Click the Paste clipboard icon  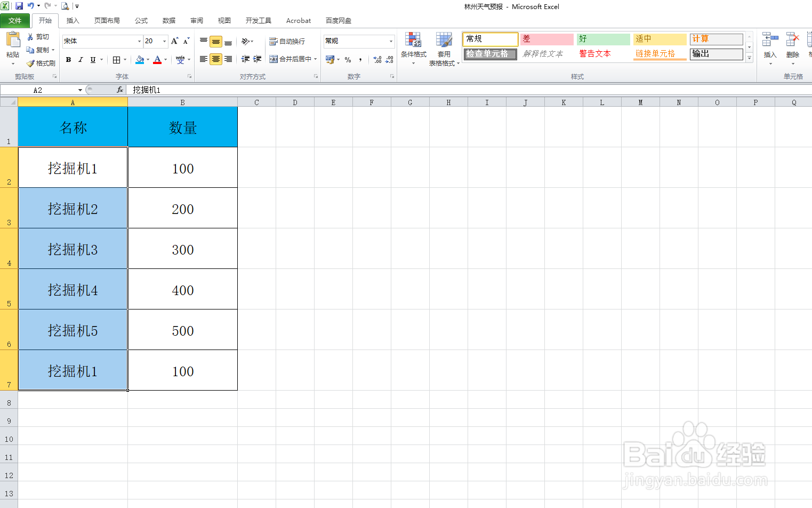pyautogui.click(x=13, y=40)
